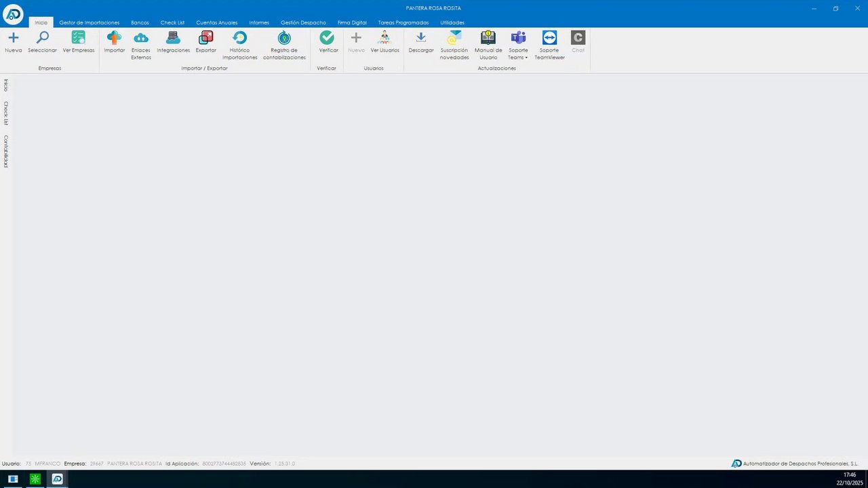Click the Importar cloud icon
Viewport: 868px width, 488px height.
(x=115, y=38)
